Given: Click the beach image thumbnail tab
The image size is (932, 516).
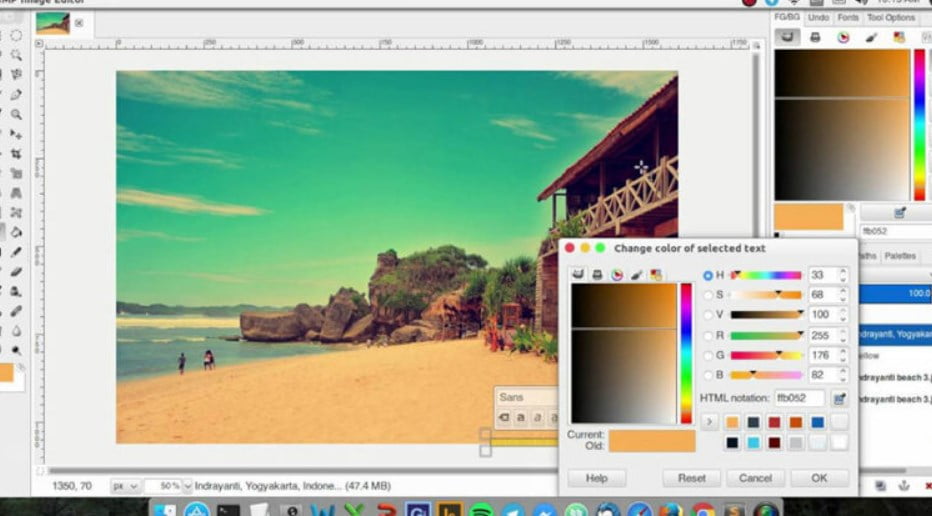Looking at the screenshot, I should tap(52, 23).
